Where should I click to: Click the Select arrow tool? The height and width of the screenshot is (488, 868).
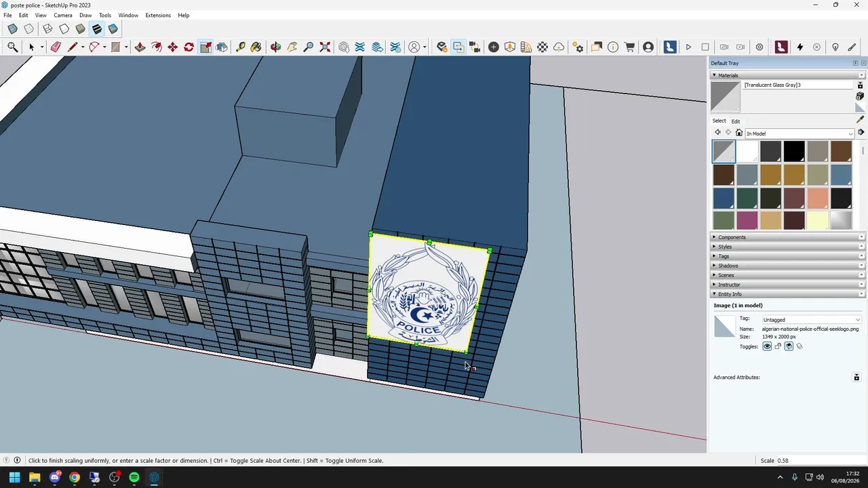click(x=31, y=47)
